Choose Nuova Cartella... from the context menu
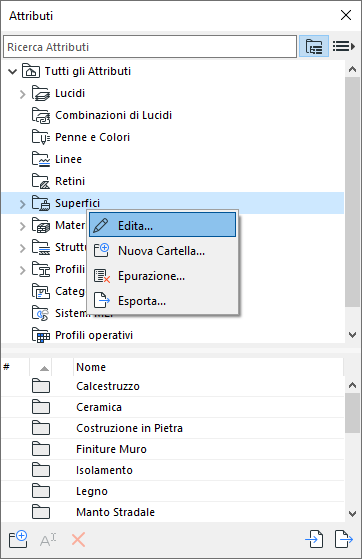The width and height of the screenshot is (362, 559). click(162, 251)
